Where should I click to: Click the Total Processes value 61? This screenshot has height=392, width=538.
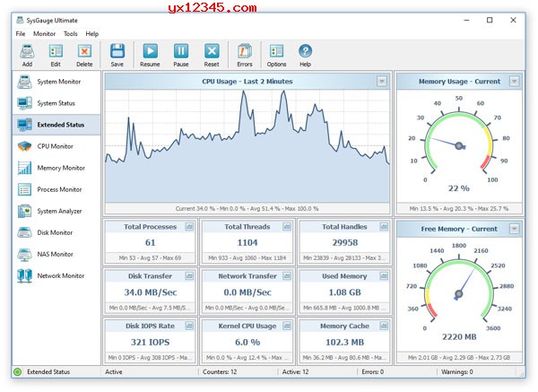tap(151, 243)
